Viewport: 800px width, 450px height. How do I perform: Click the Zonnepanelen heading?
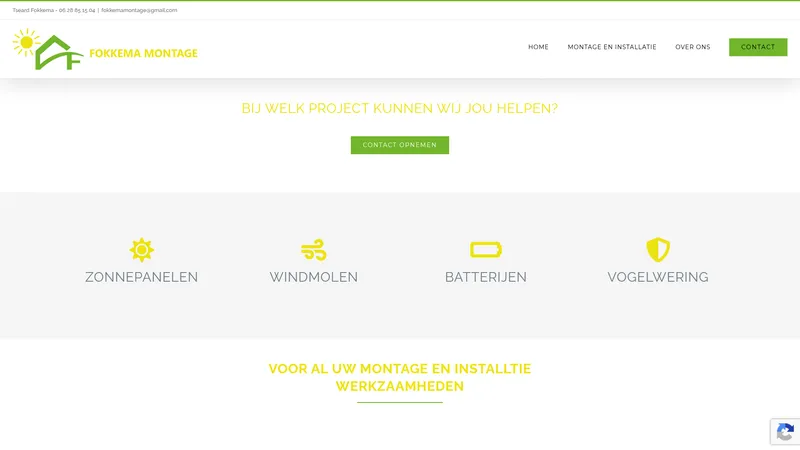pyautogui.click(x=141, y=277)
